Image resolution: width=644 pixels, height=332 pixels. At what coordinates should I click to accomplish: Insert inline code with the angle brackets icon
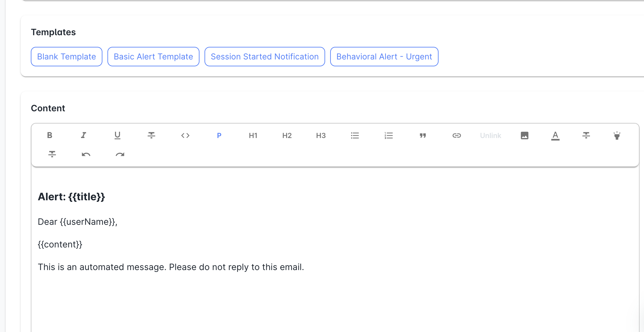tap(185, 136)
